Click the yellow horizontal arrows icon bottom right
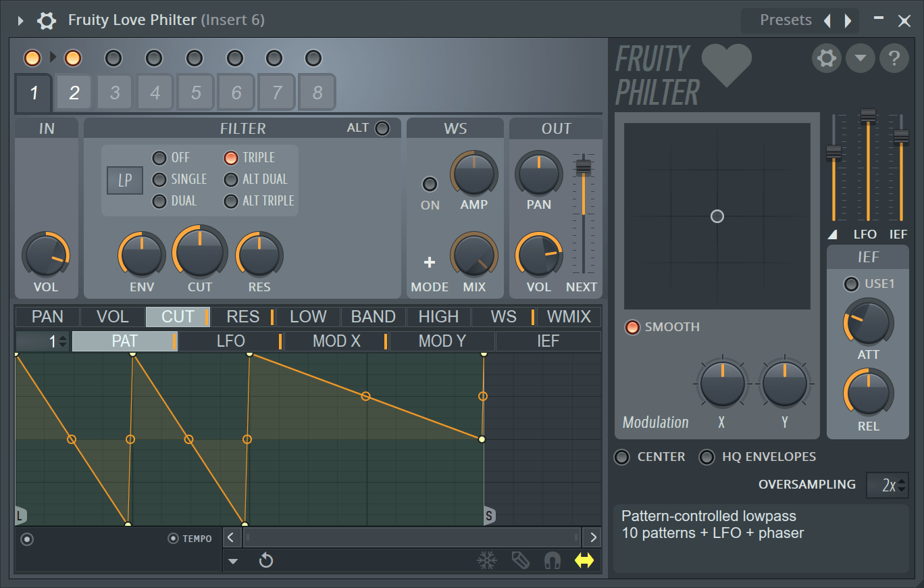The width and height of the screenshot is (924, 588). 585,560
